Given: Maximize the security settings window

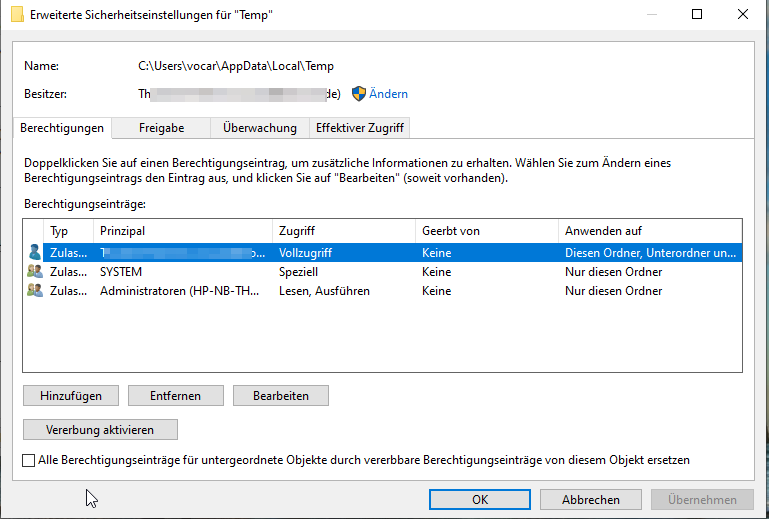Looking at the screenshot, I should [696, 14].
